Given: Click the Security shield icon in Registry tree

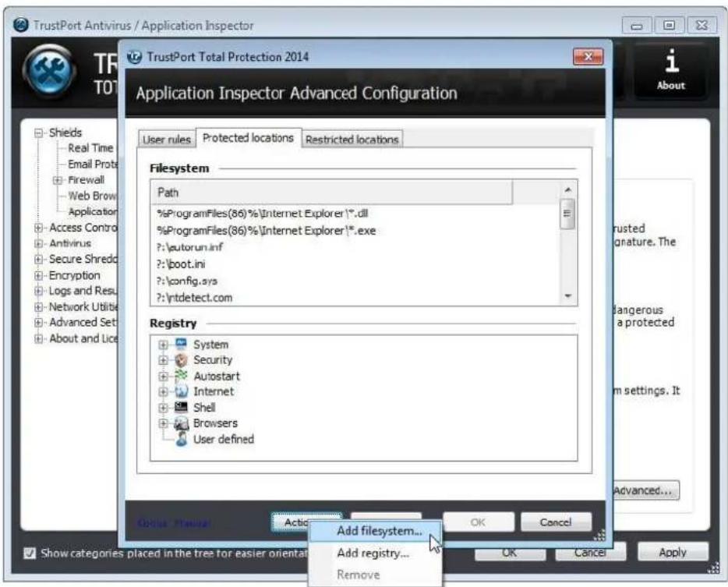Looking at the screenshot, I should [181, 360].
